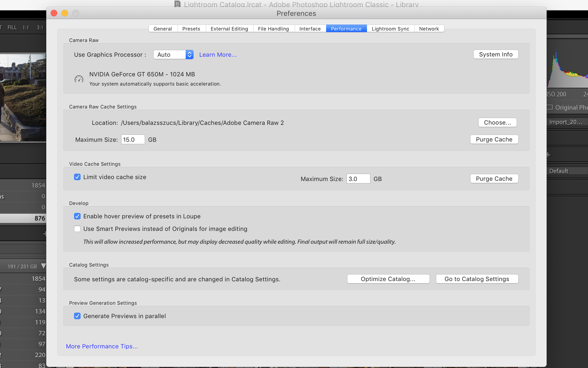Click the plus icon in right panel
Viewport: 588px width, 368px height.
coord(548,155)
